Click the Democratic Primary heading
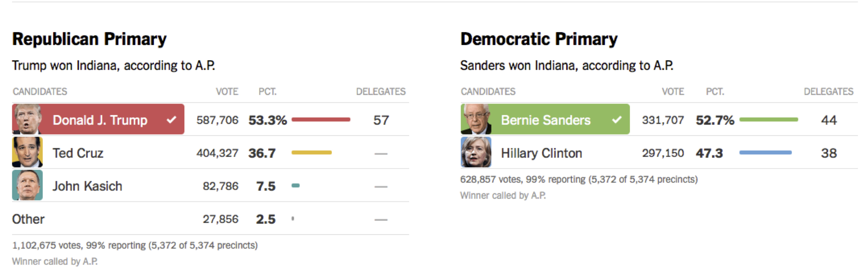 pyautogui.click(x=539, y=39)
